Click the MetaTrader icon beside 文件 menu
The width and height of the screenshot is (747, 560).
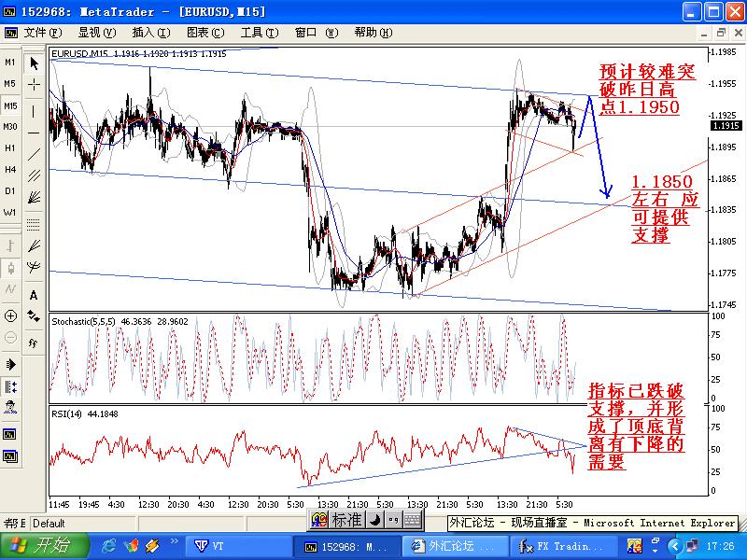pos(10,33)
